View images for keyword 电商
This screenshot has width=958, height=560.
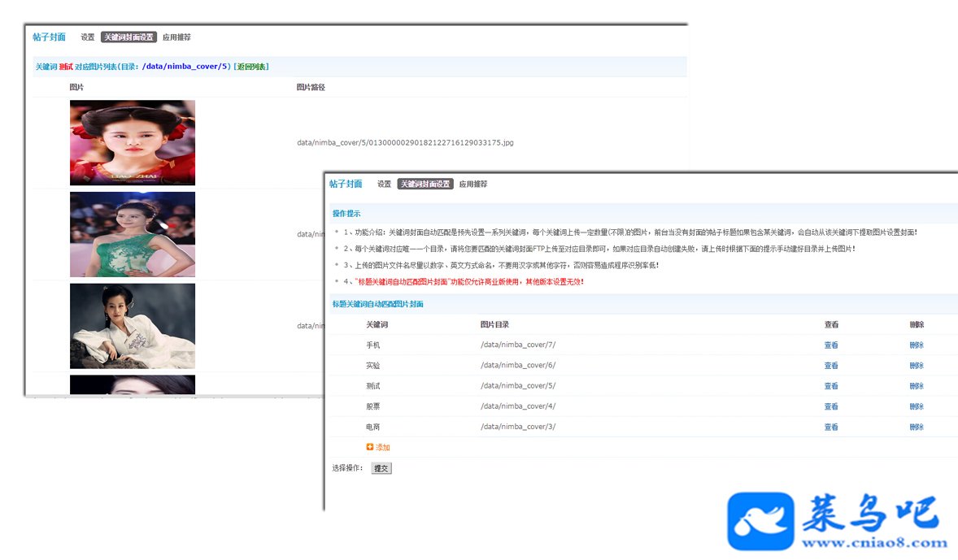click(831, 427)
